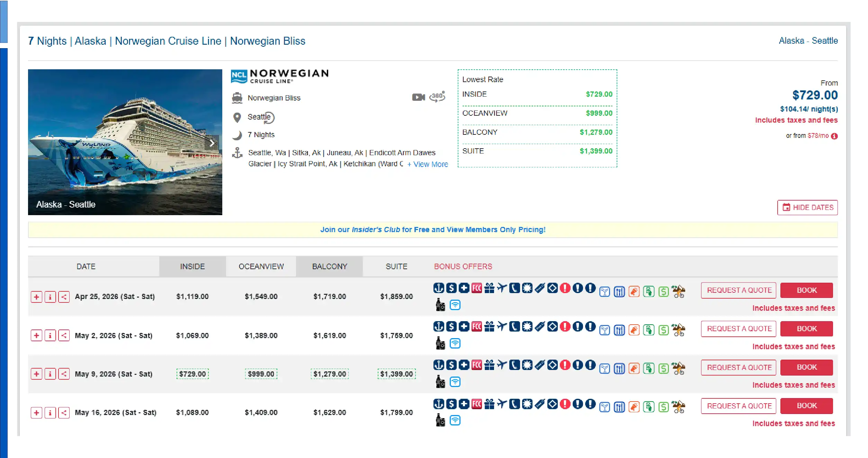
Task: Book the May 9, 2026 sailing
Action: (x=806, y=367)
